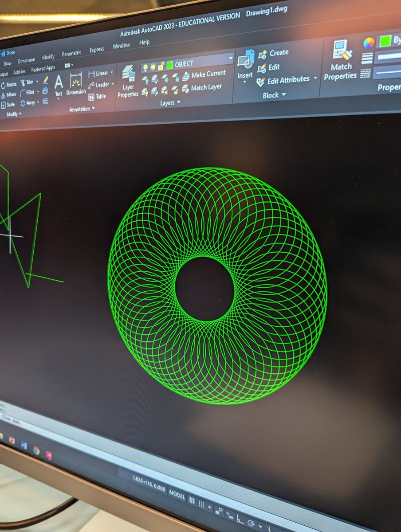Select the Mirror modify tool

tap(9, 94)
